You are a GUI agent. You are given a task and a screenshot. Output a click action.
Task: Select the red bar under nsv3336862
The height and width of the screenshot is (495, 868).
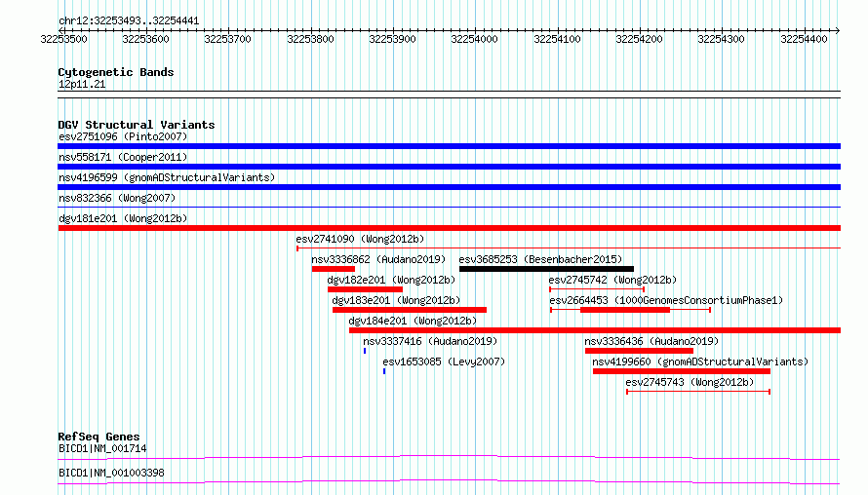[334, 269]
